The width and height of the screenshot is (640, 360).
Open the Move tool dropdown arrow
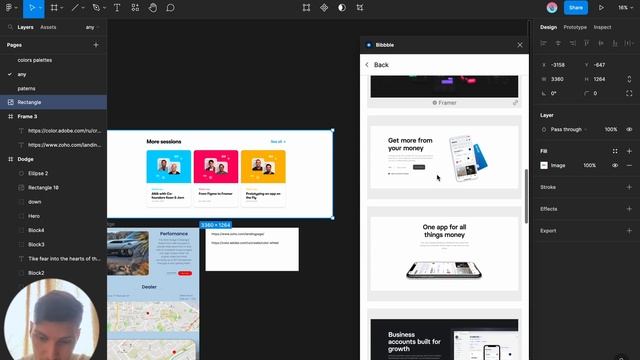click(x=40, y=8)
